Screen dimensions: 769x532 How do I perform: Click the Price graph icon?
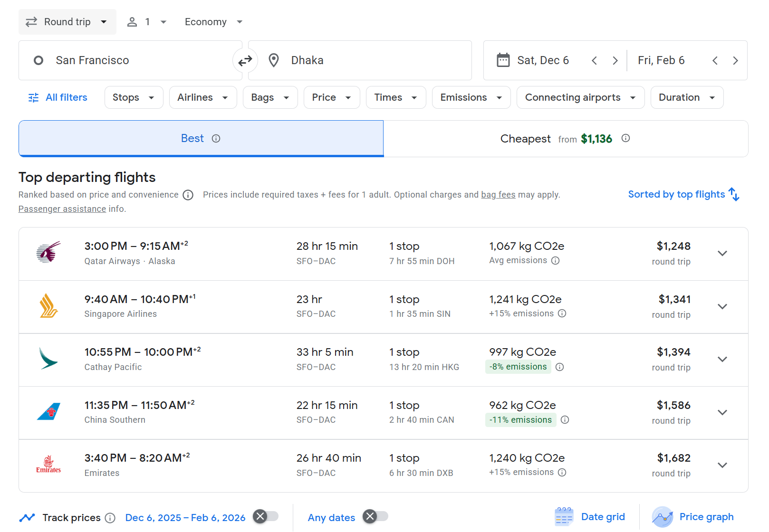click(663, 517)
